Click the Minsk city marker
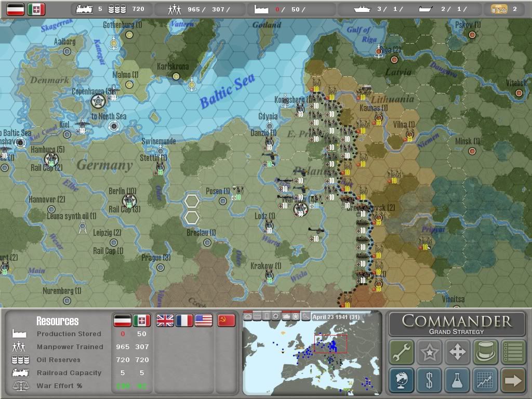Screen dimensions: 532x399 coord(472,151)
